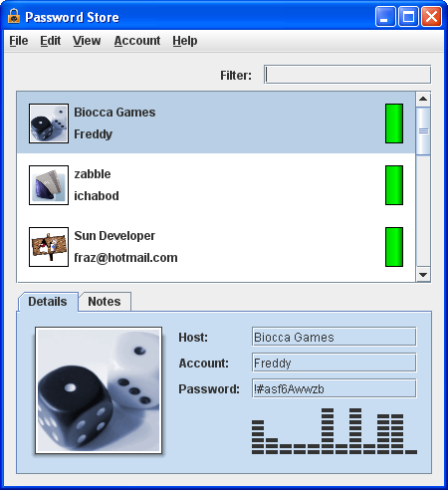Image resolution: width=448 pixels, height=490 pixels.
Task: Click the green strength bar for zabble
Action: point(394,185)
